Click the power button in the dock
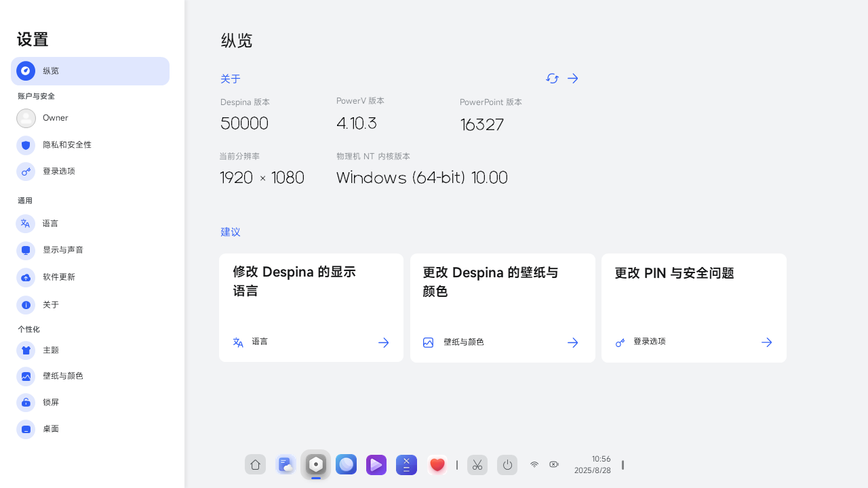 point(507,465)
